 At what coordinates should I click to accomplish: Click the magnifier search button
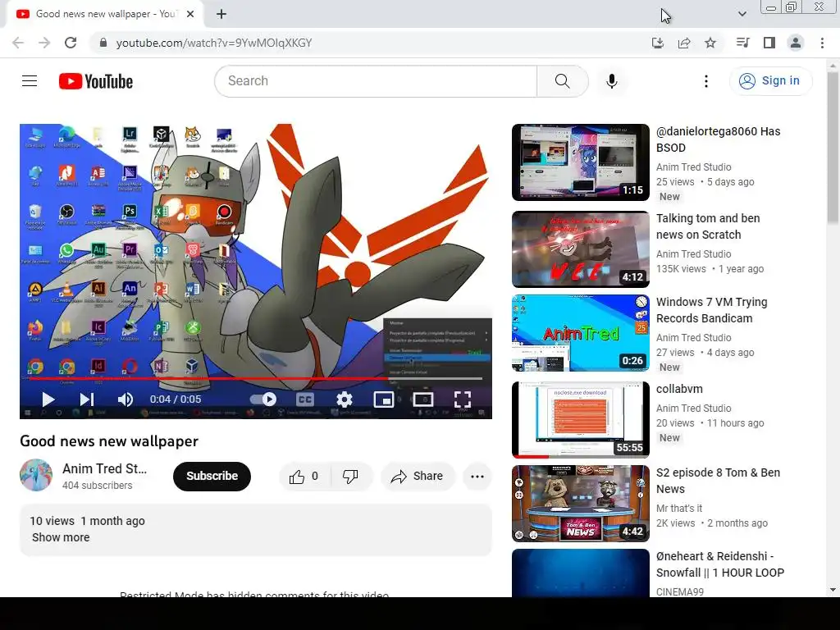point(563,81)
